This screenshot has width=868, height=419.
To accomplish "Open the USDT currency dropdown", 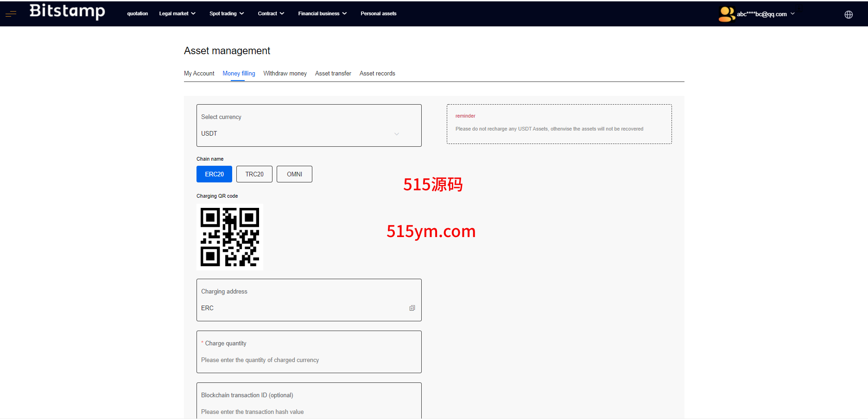I will 309,133.
